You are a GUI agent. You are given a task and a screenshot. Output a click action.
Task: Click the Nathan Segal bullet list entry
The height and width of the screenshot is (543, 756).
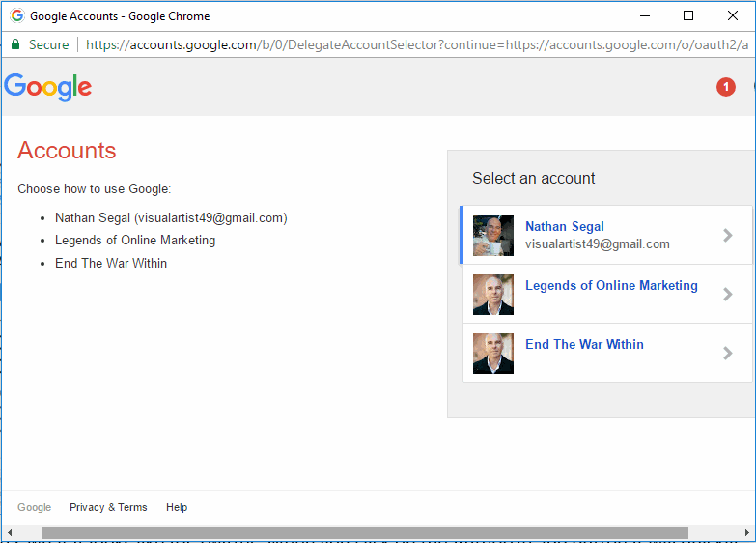tap(171, 218)
